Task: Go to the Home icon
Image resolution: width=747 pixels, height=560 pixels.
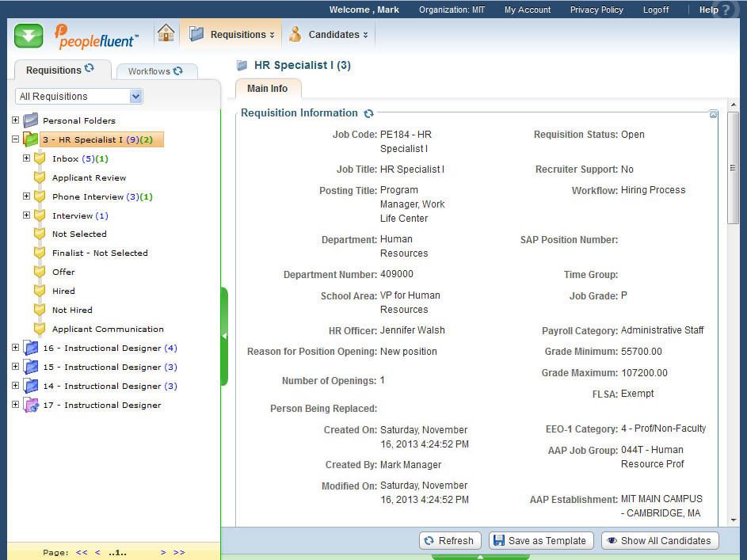Action: (x=166, y=33)
